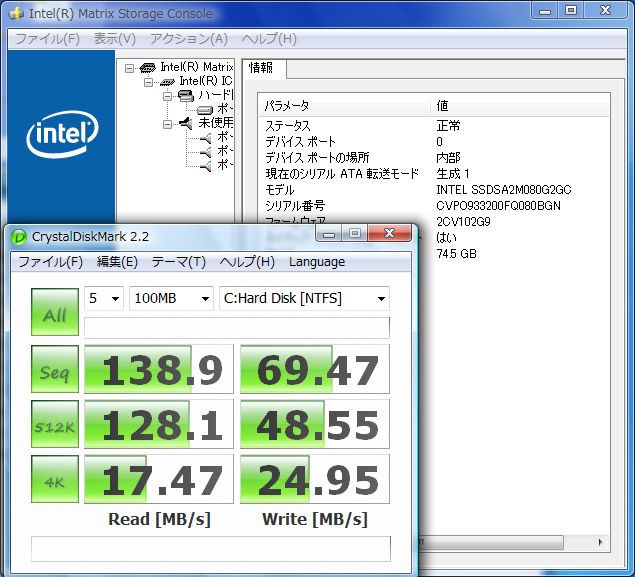635x577 pixels.
Task: Click the hard drives folder icon in tree
Action: [x=185, y=96]
